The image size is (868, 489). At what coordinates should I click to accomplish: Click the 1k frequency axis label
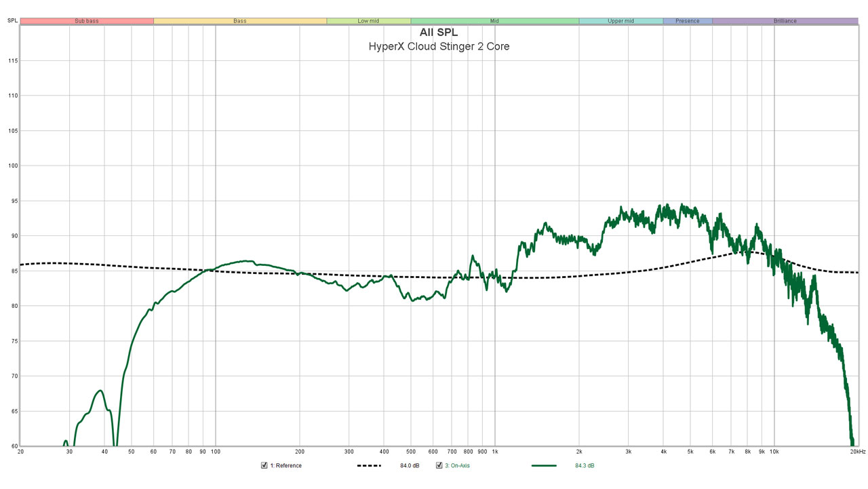pos(495,452)
